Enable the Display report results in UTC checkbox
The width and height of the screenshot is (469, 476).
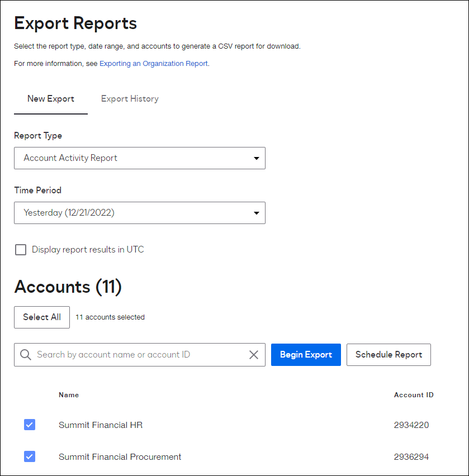20,250
